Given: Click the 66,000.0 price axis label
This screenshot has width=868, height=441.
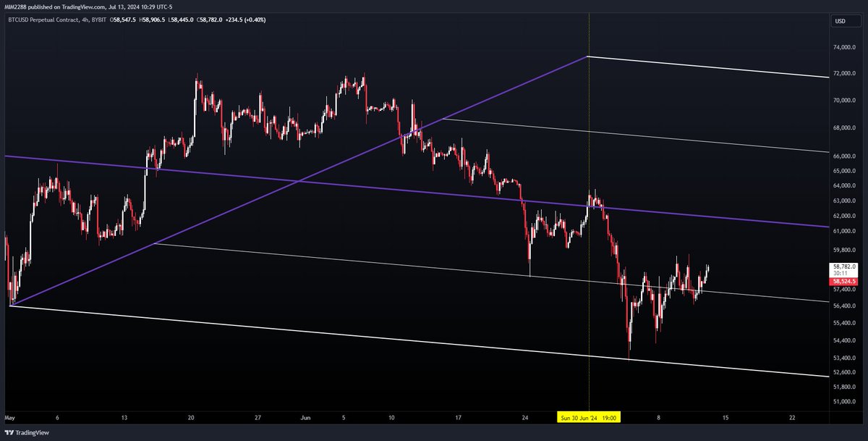Looking at the screenshot, I should point(846,156).
